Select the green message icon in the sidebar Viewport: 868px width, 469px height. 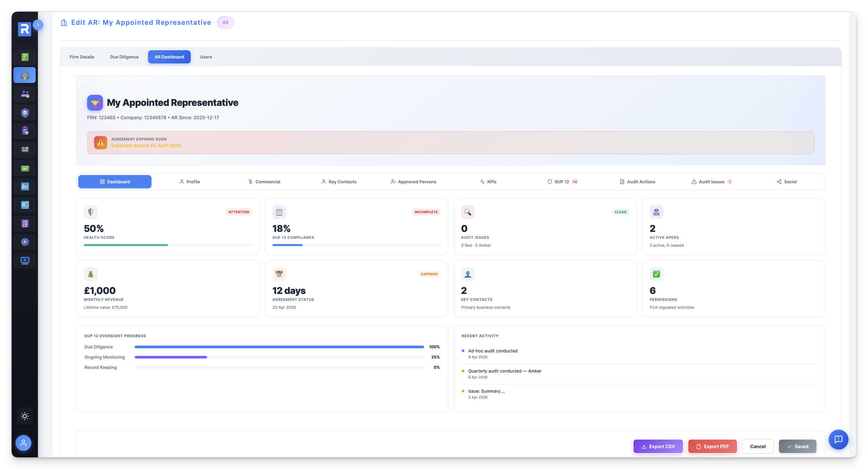coord(25,168)
